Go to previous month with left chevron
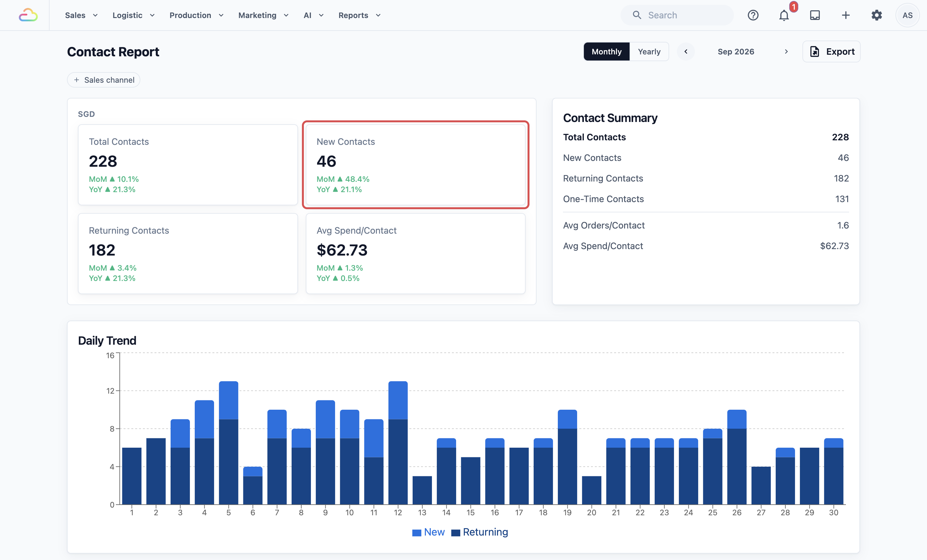The image size is (927, 560). tap(686, 51)
